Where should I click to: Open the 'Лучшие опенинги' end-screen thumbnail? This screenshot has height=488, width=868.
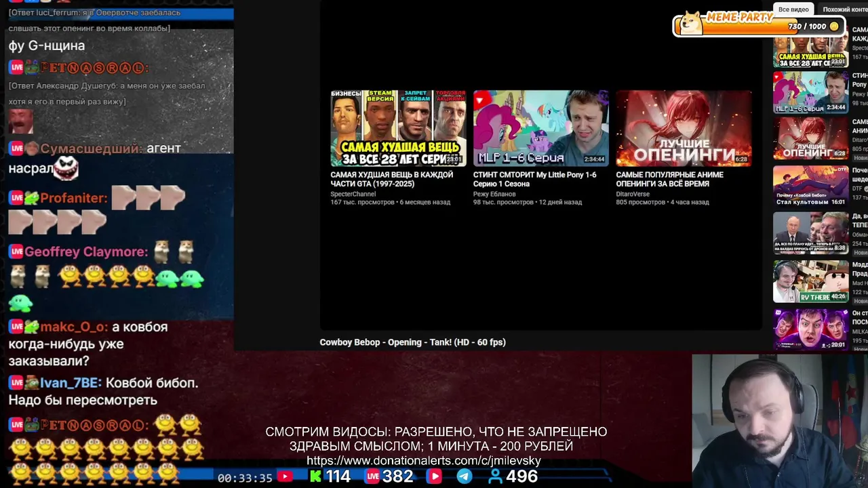[x=684, y=128]
